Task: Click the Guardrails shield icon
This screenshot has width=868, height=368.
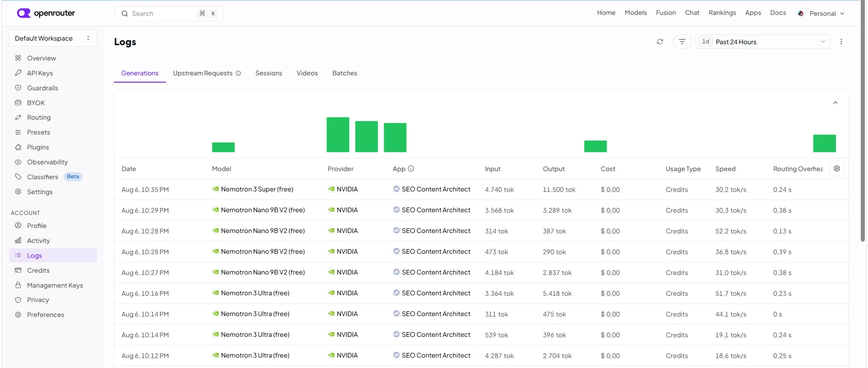Action: click(x=18, y=88)
